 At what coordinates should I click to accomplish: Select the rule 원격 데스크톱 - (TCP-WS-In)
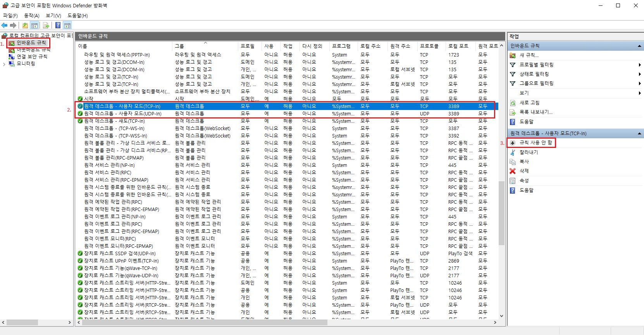point(114,128)
